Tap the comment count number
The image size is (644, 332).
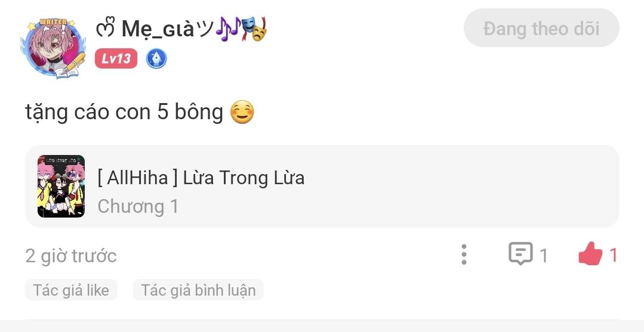(544, 256)
